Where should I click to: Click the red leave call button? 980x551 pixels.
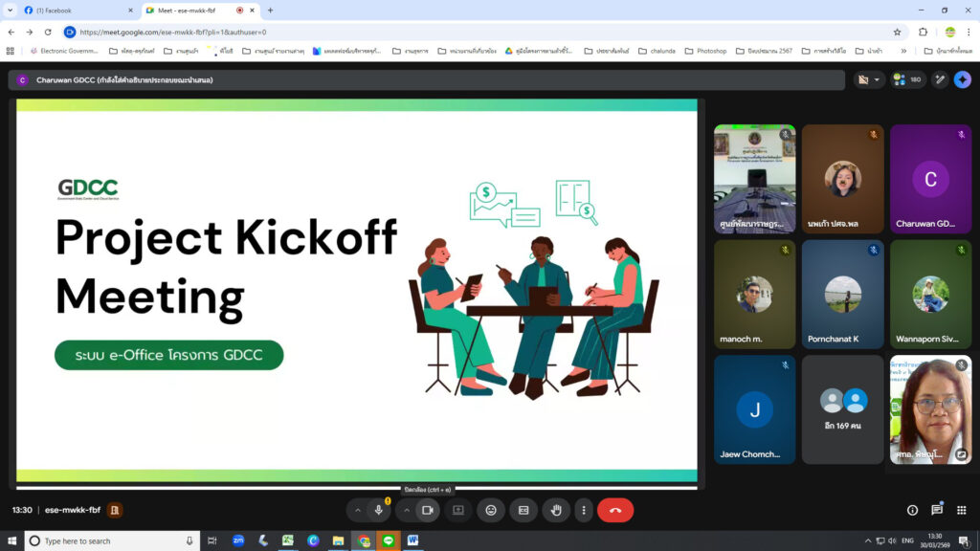tap(615, 511)
